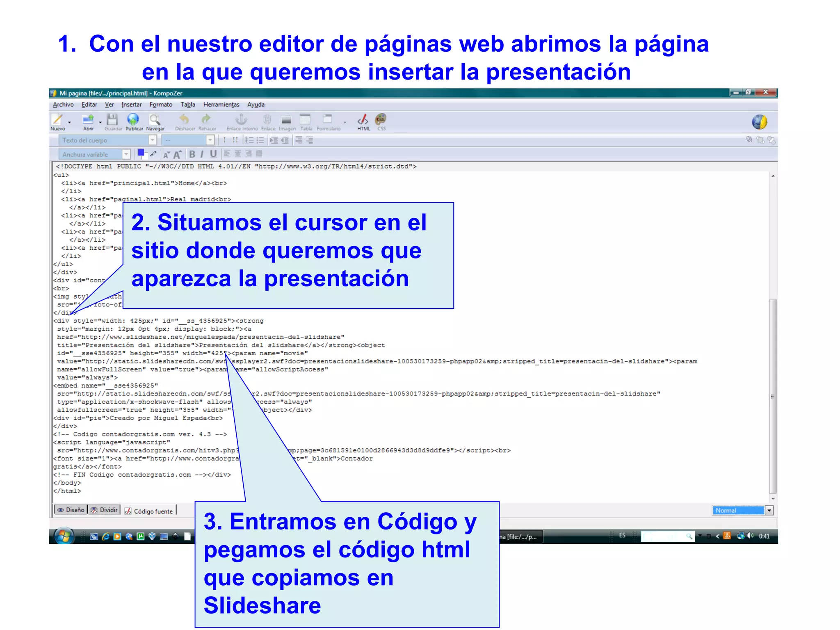Open the Formato menu
This screenshot has width=840, height=630.
161,105
